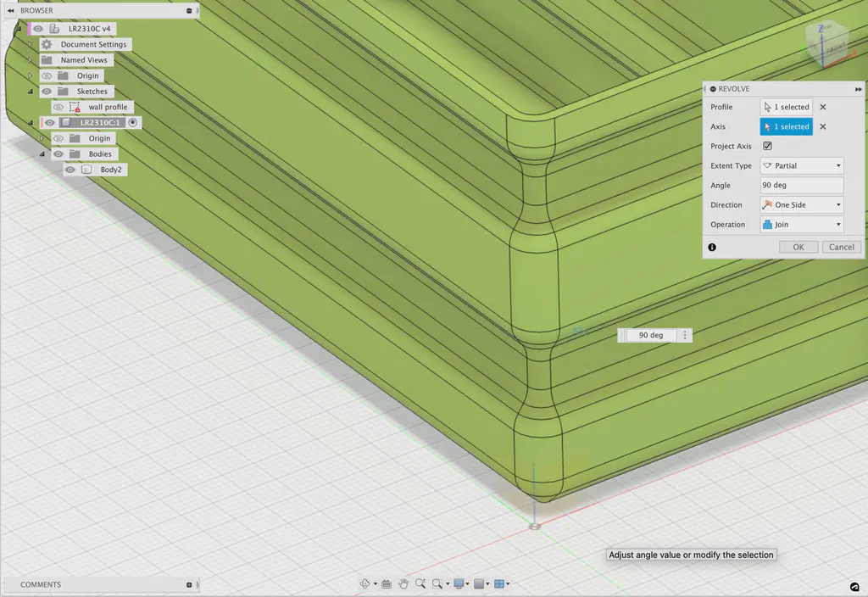
Task: Clear the Profile selection with X
Action: pos(823,107)
